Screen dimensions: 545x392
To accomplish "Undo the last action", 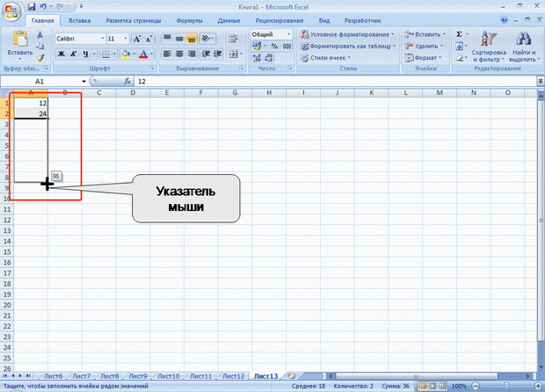I will [43, 7].
